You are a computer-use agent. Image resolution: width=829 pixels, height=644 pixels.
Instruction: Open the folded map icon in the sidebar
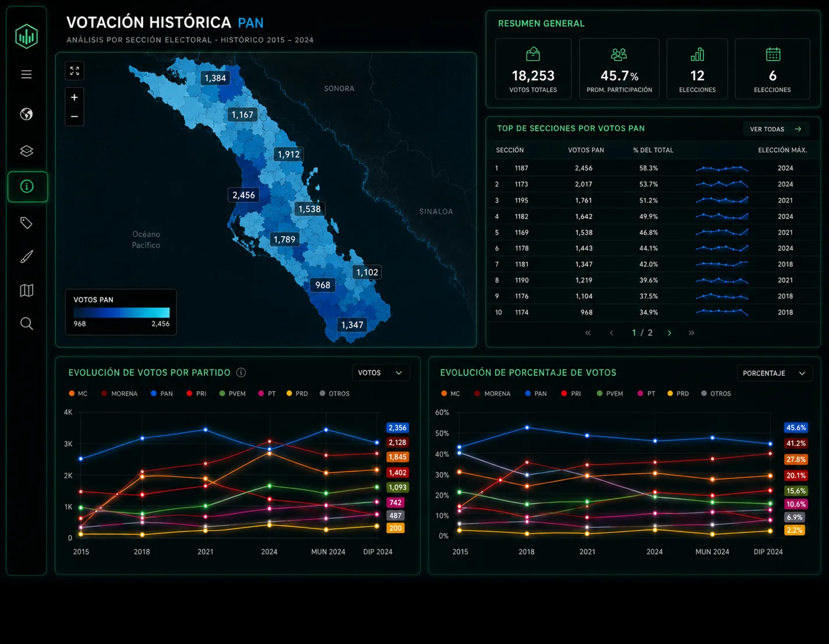(x=26, y=290)
